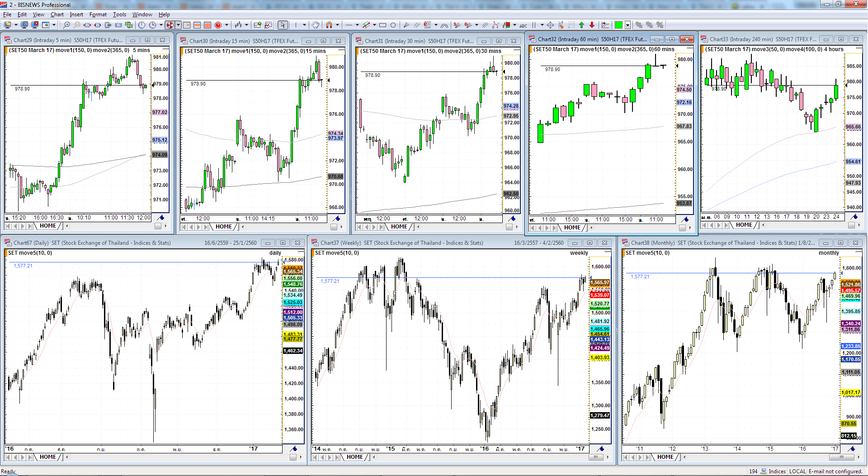Click horizontal scrollbar thumb in Chart38 Monthly

pos(842,457)
